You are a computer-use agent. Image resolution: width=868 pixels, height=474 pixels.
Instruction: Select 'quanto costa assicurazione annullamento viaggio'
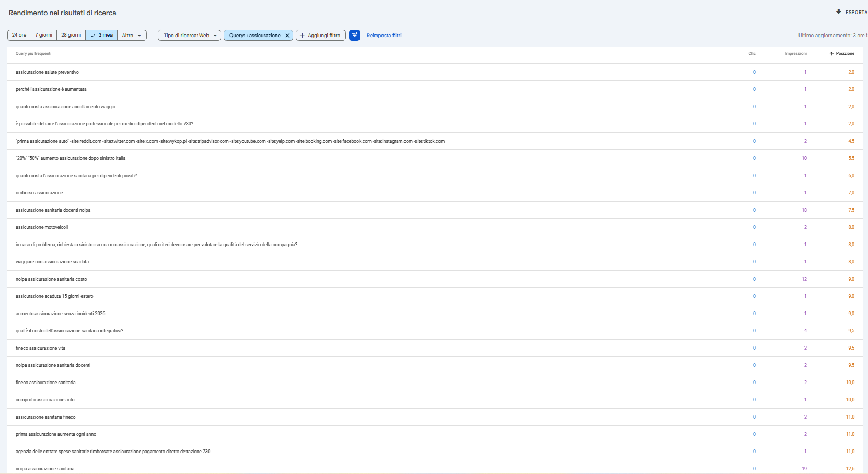pos(435,107)
